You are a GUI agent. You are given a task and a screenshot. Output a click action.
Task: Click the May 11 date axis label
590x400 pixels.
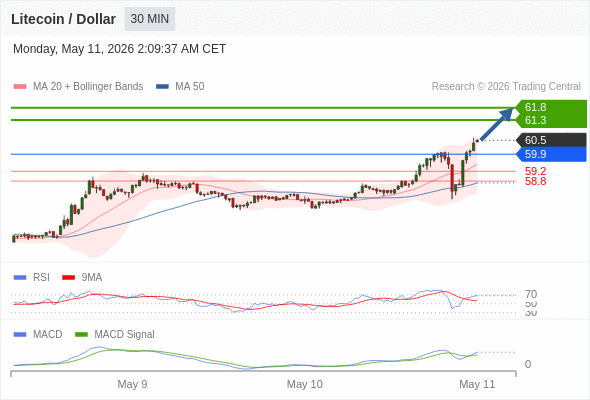(x=477, y=384)
